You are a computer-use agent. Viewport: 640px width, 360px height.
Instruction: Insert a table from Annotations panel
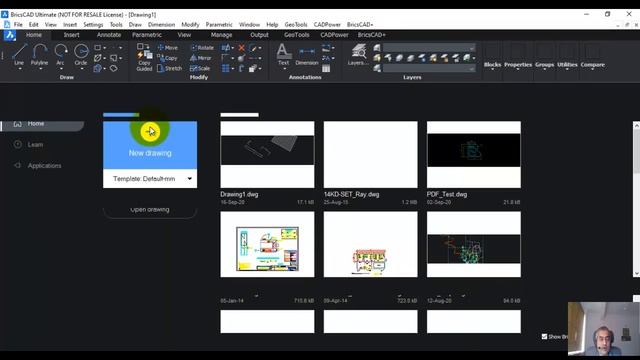tap(326, 69)
